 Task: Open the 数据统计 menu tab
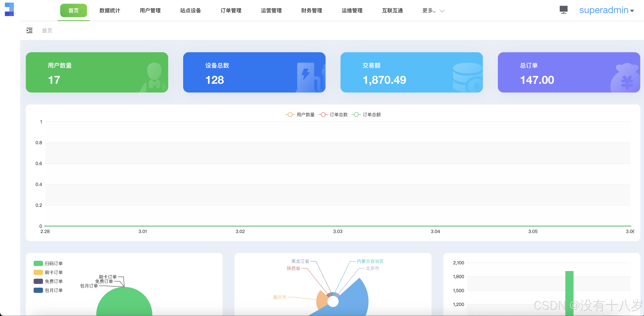click(110, 10)
